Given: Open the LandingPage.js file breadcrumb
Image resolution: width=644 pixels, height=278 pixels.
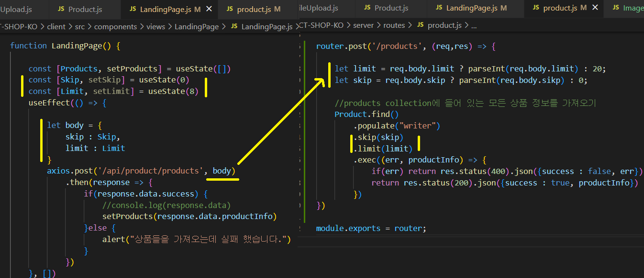Looking at the screenshot, I should (261, 27).
